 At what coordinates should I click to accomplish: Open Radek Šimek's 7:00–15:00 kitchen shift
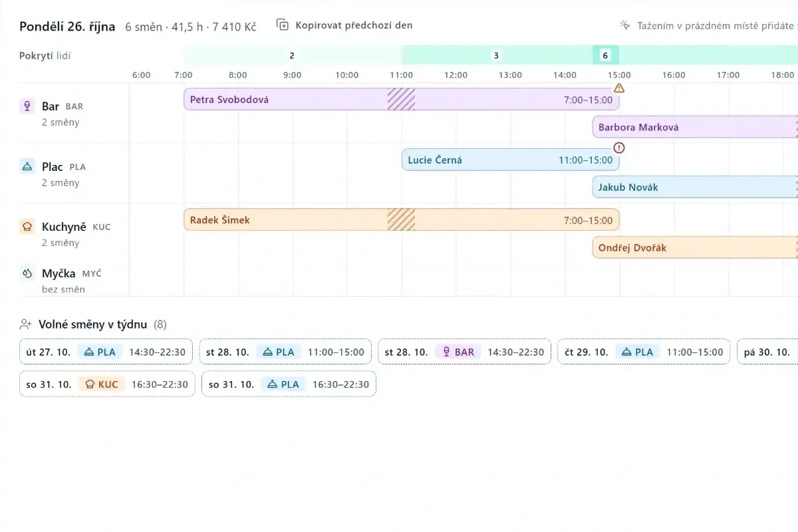pos(402,219)
